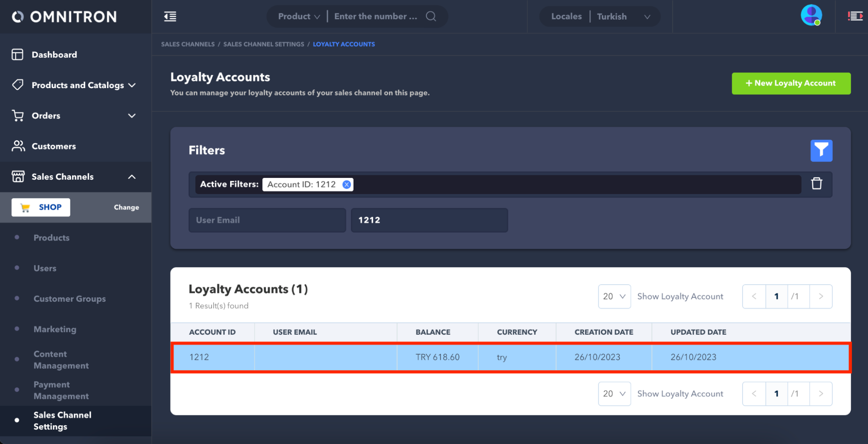Open the Customers section
Image resolution: width=868 pixels, height=444 pixels.
[x=53, y=146]
